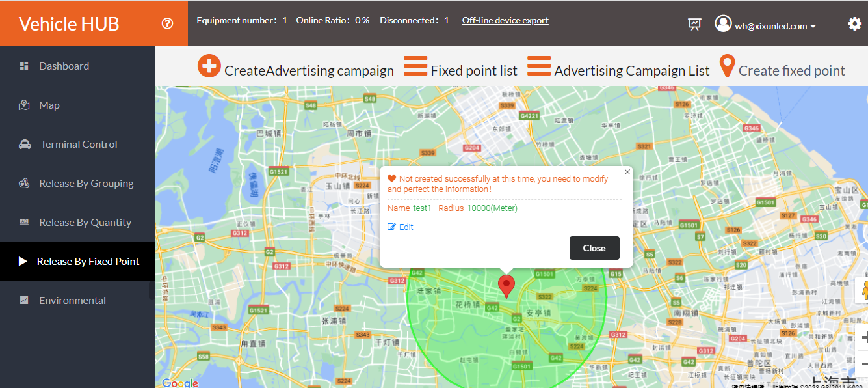Go to Map in the sidebar

49,105
